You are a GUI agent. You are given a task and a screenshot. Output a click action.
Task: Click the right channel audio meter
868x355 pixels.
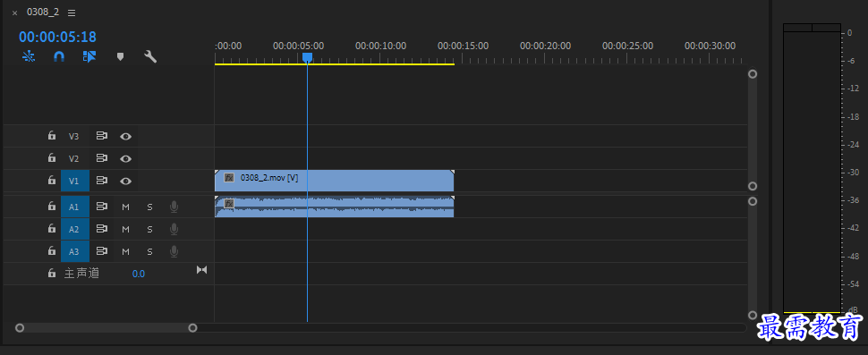click(x=827, y=173)
